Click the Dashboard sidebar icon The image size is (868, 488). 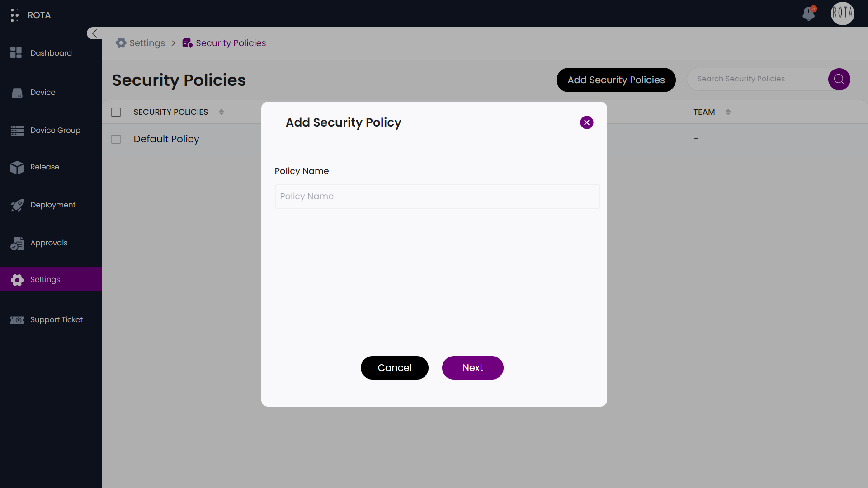[x=16, y=53]
